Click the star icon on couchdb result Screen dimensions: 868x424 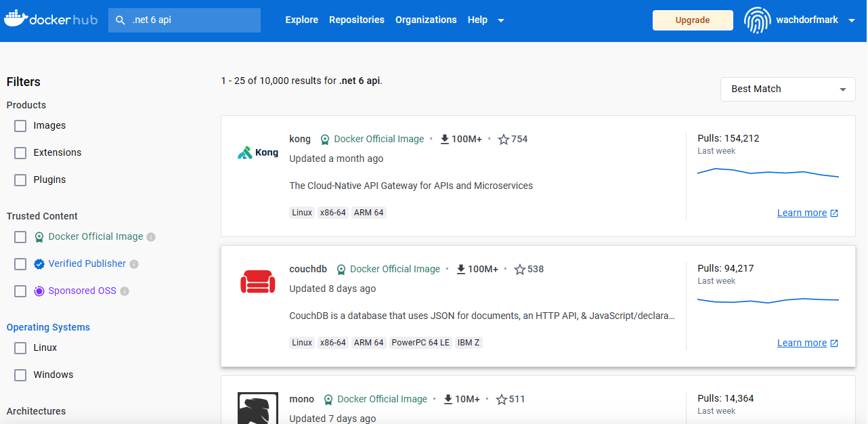pos(520,270)
